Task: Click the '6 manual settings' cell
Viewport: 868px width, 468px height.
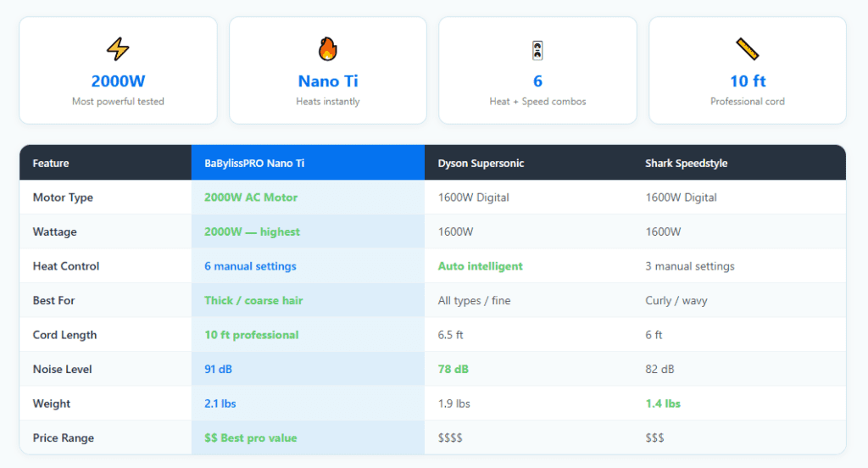Action: [x=250, y=266]
